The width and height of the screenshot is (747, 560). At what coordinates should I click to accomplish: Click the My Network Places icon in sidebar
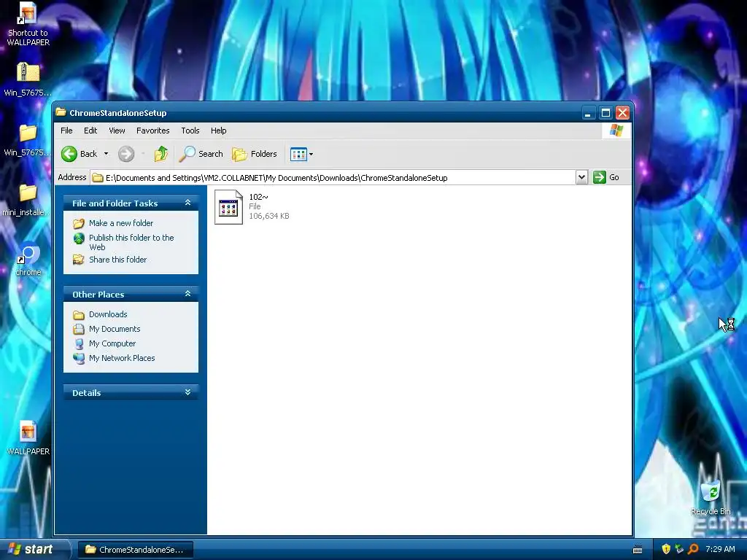pos(79,358)
